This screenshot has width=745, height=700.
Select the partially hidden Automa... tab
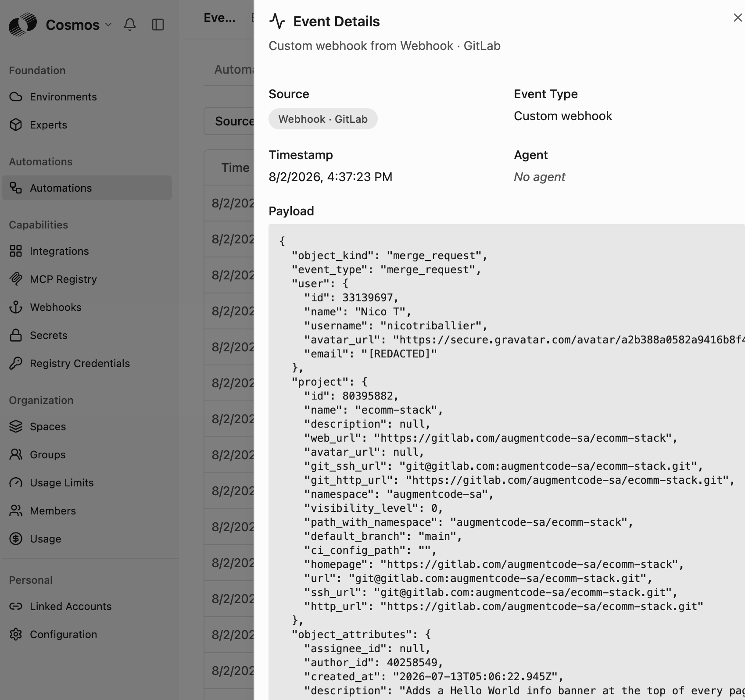(234, 70)
